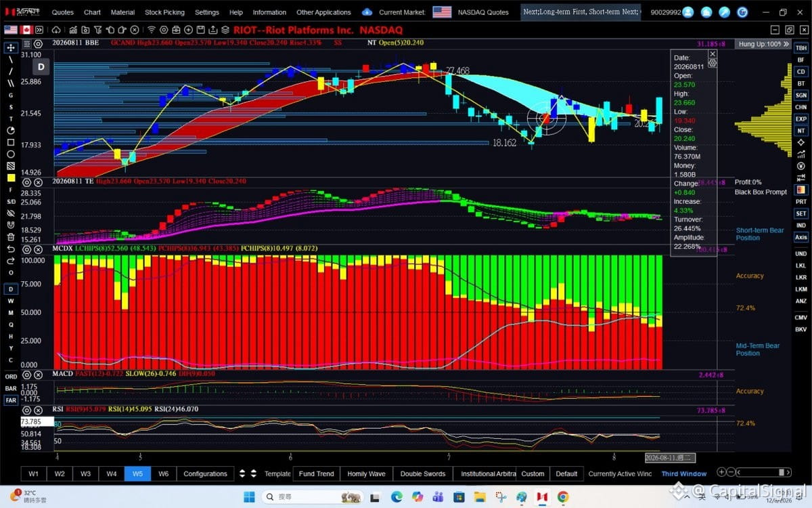Screen dimensions: 812x508
Task: Open the RSI panel indicator settings icon
Action: [26, 410]
